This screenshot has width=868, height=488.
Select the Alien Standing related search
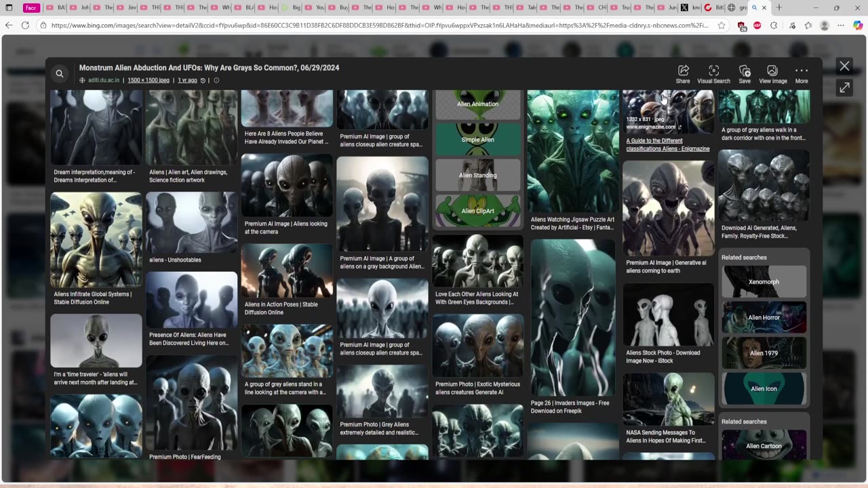tap(477, 175)
